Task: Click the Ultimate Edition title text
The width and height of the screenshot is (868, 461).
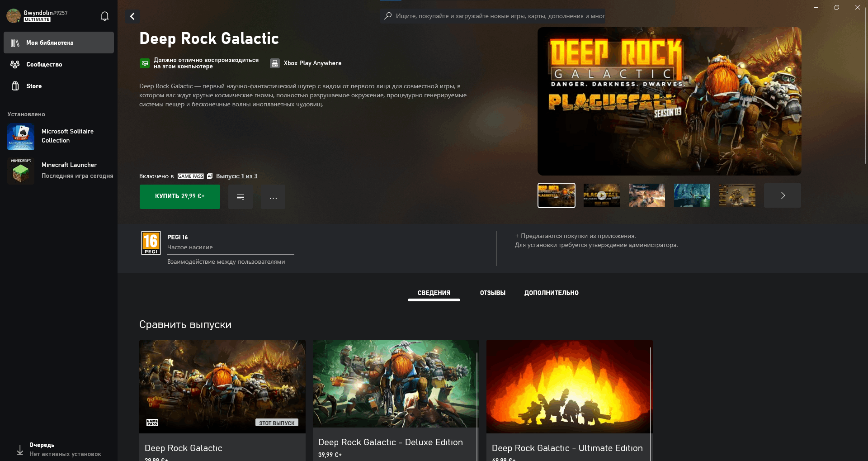Action: (x=567, y=448)
